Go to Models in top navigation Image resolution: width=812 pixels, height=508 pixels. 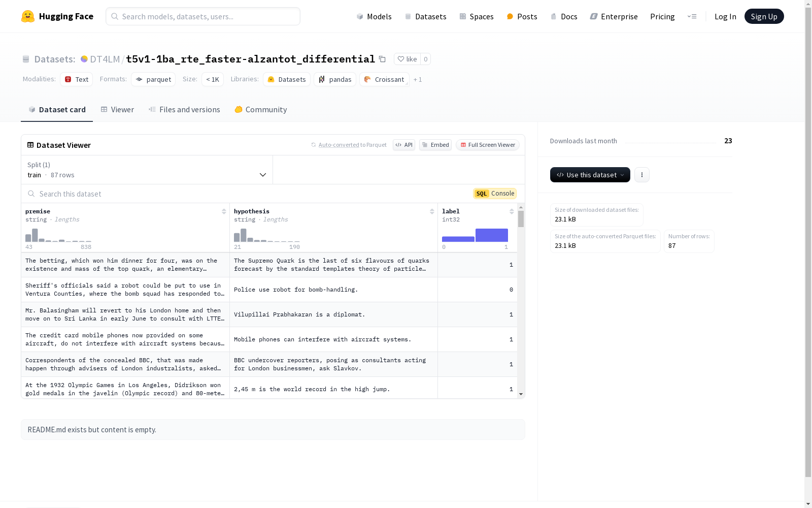click(374, 16)
